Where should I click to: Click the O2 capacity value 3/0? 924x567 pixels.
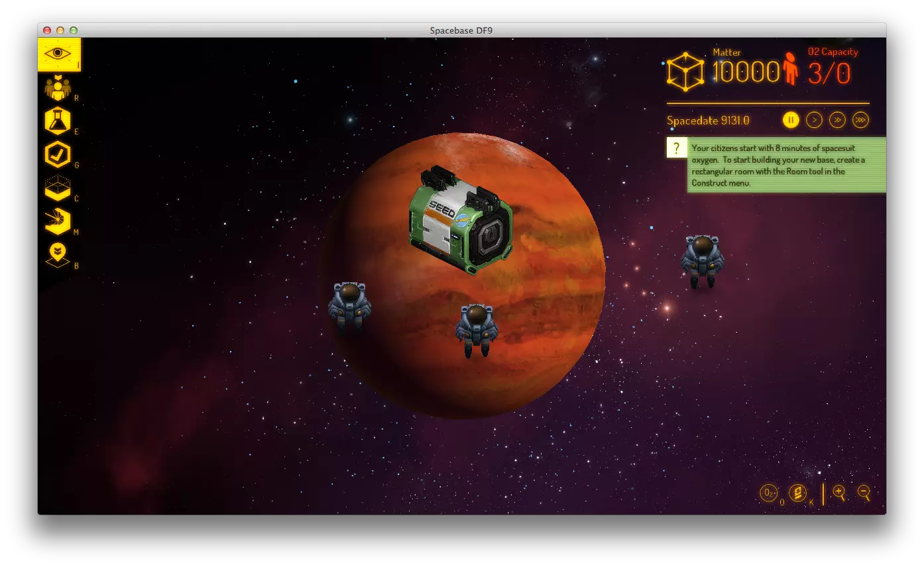click(829, 73)
